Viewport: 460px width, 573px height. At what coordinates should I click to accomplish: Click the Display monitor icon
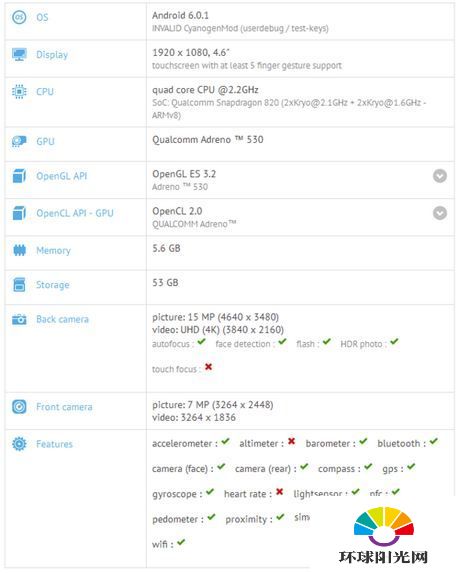[19, 54]
